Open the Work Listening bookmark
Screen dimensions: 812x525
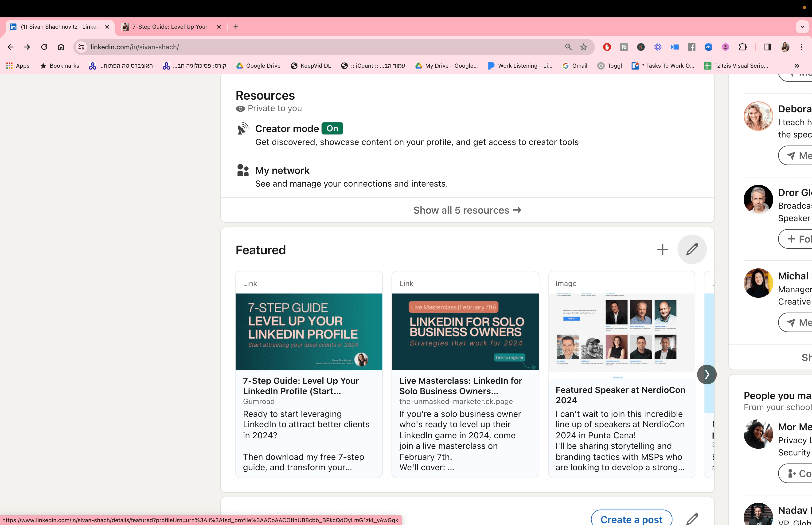point(520,66)
